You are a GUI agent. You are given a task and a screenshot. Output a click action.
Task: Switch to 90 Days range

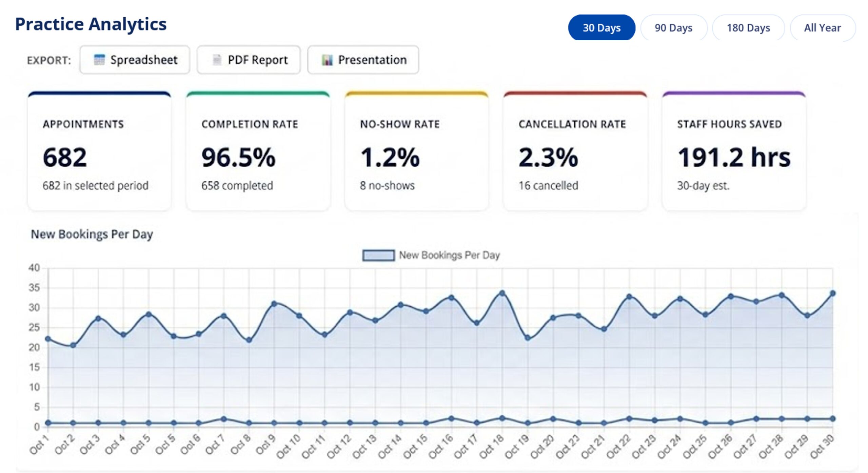click(x=673, y=27)
